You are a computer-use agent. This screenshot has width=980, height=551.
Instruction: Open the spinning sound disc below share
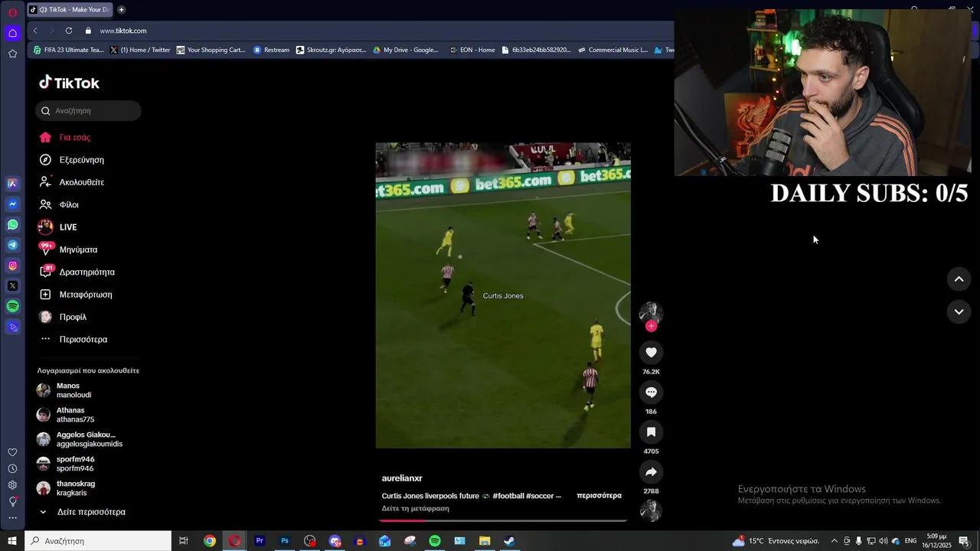651,510
